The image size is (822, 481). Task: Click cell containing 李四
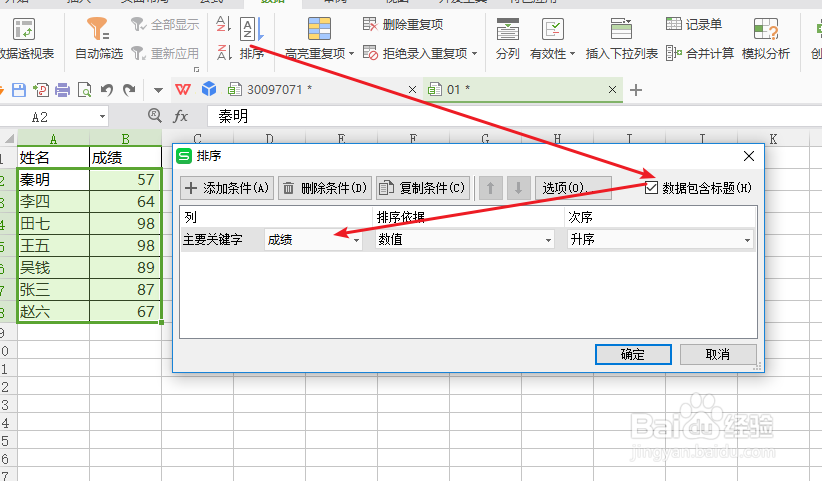pos(53,202)
